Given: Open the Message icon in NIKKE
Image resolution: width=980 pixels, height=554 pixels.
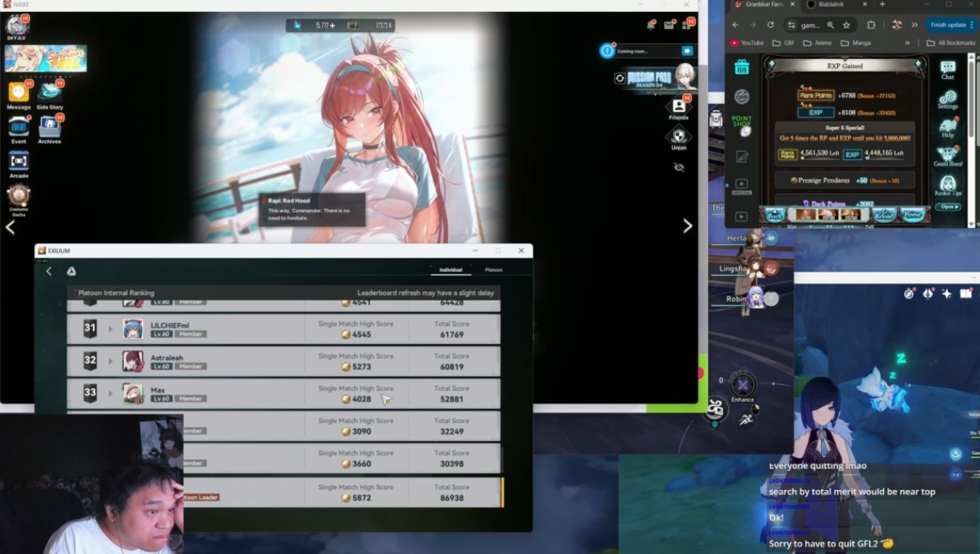Looking at the screenshot, I should [19, 95].
